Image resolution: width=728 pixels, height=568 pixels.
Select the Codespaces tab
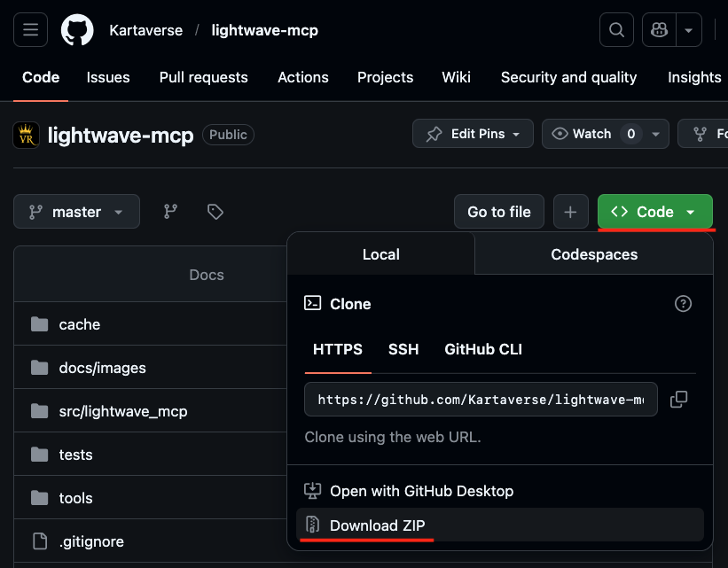594,254
